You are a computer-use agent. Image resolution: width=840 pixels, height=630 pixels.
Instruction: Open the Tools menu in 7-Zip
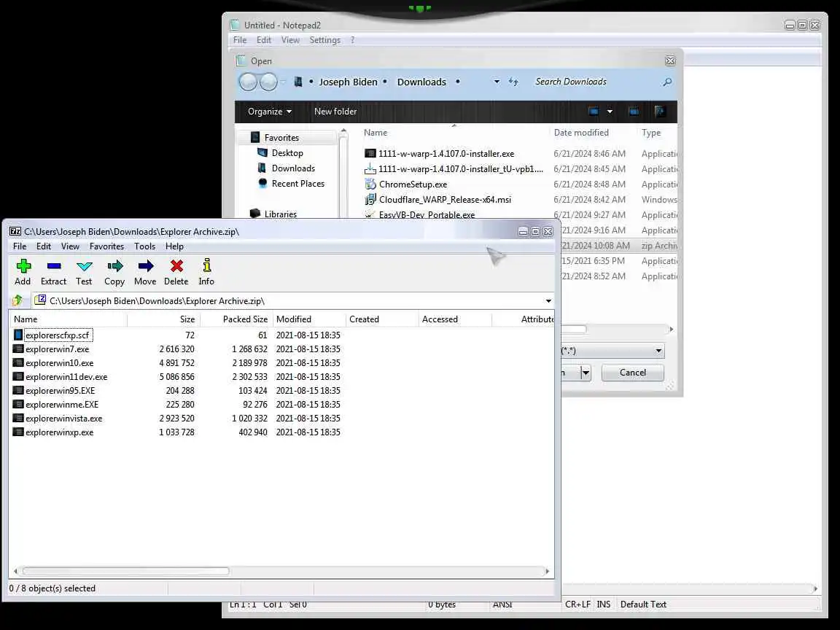click(x=144, y=246)
